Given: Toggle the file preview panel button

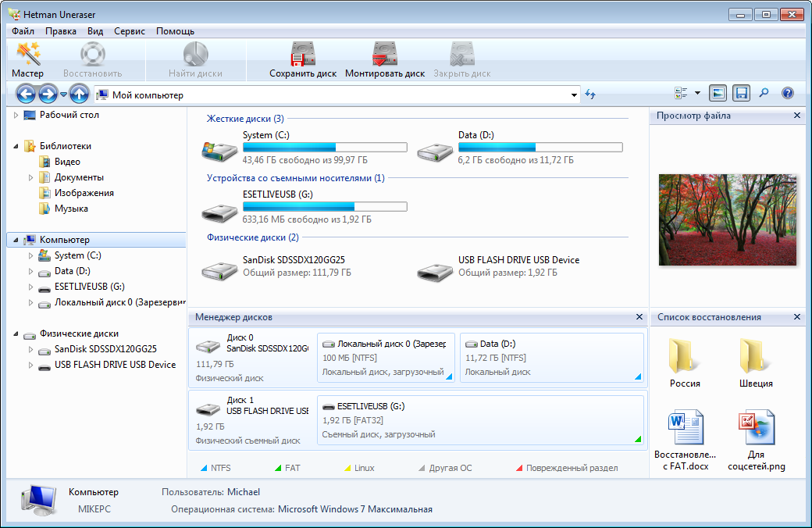Looking at the screenshot, I should coord(718,94).
